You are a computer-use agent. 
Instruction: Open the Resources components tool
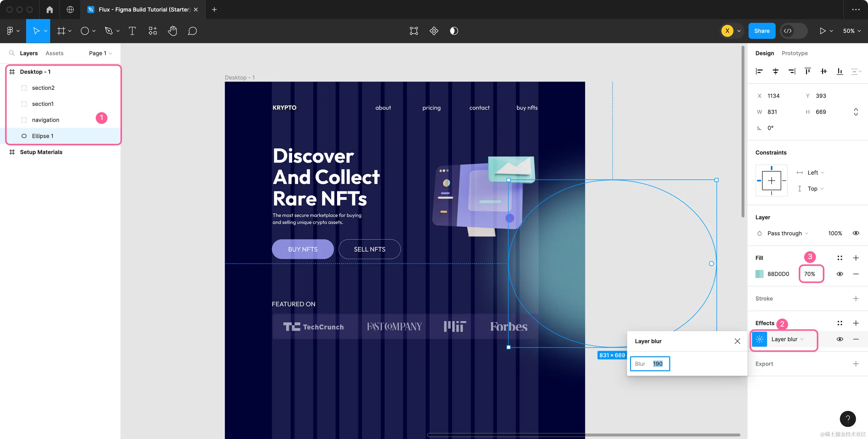pos(153,31)
